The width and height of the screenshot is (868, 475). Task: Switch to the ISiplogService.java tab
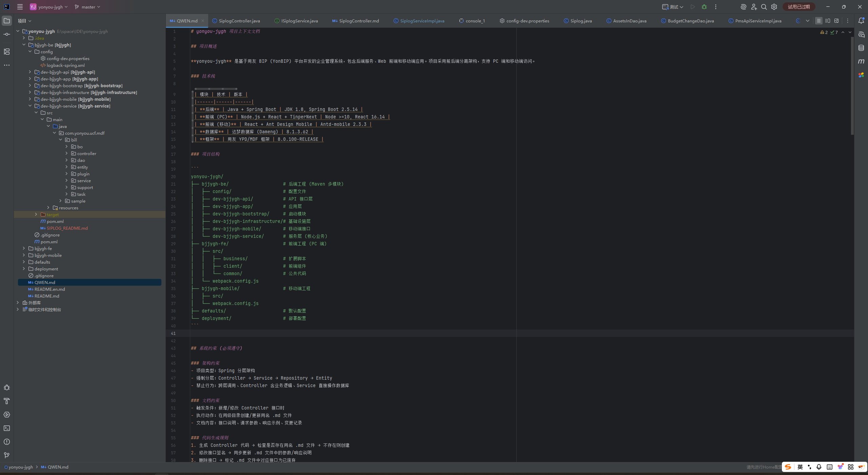(296, 21)
